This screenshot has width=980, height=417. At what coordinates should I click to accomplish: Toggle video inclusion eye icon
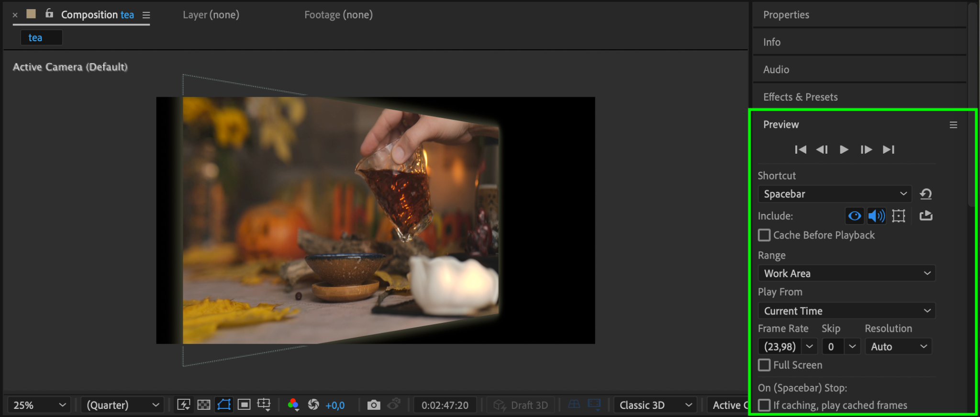click(855, 216)
